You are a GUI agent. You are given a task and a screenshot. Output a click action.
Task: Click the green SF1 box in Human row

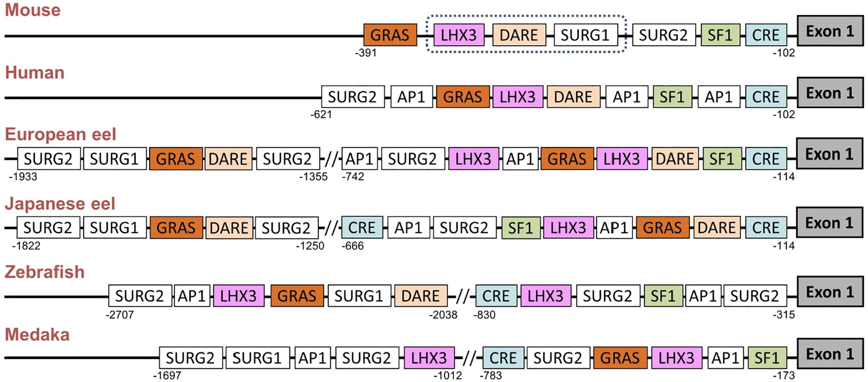(672, 97)
